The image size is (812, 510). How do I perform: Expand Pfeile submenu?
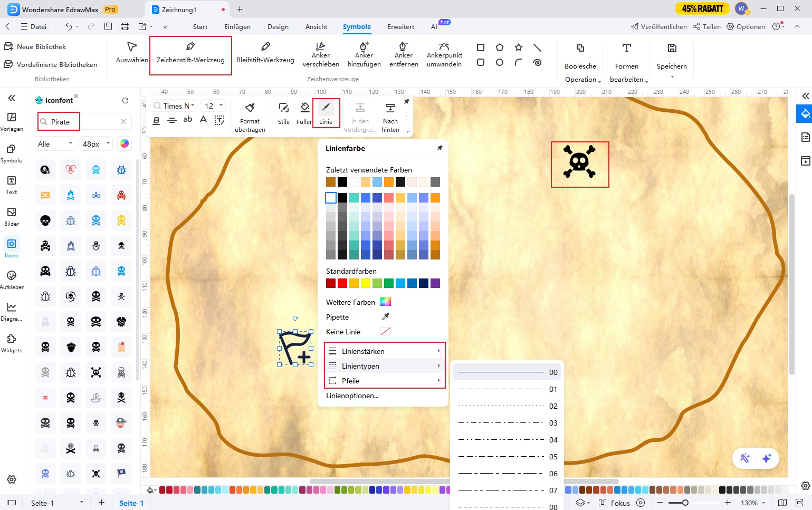pos(385,381)
